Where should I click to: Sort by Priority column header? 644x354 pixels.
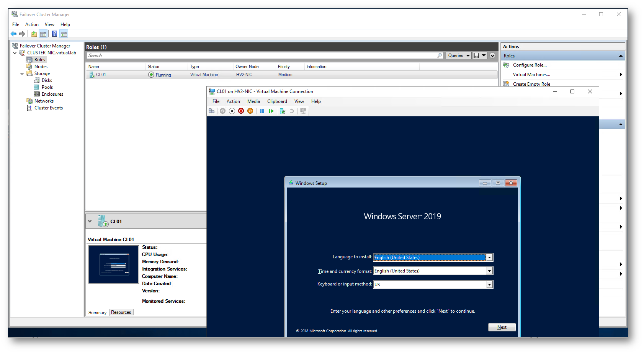point(291,67)
